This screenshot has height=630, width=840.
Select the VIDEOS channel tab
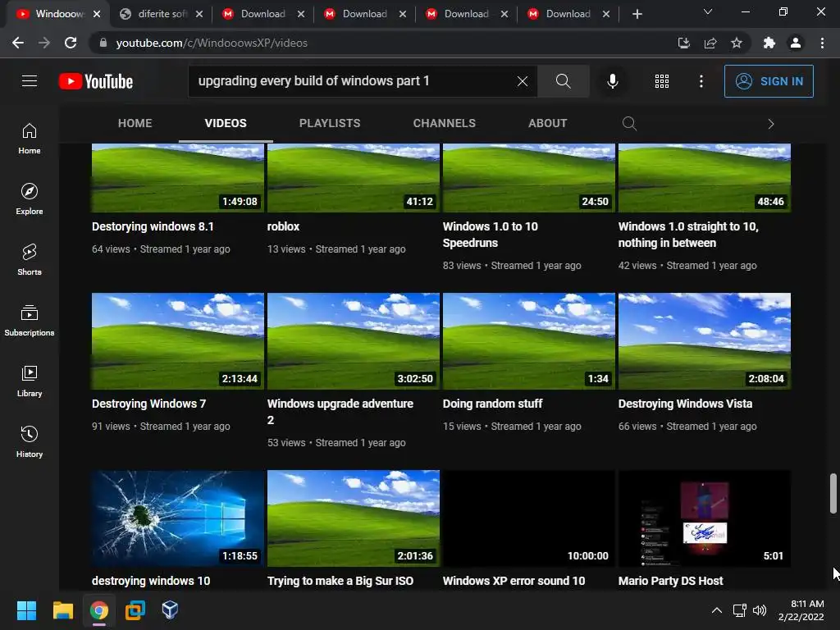[x=226, y=123]
